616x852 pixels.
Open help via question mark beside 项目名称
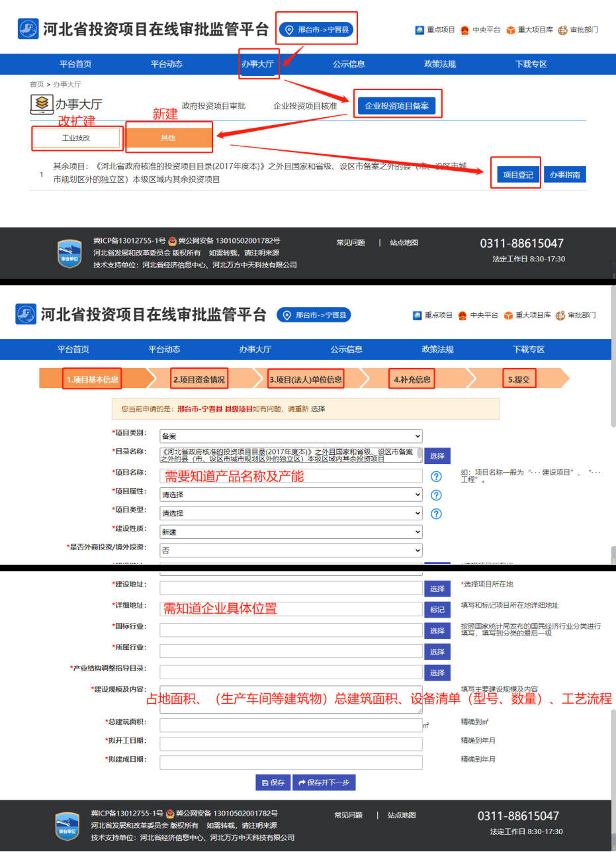(436, 476)
